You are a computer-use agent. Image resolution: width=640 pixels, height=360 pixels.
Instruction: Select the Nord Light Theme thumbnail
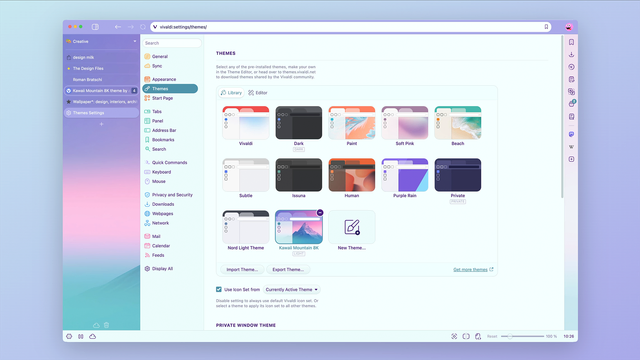[x=246, y=227]
